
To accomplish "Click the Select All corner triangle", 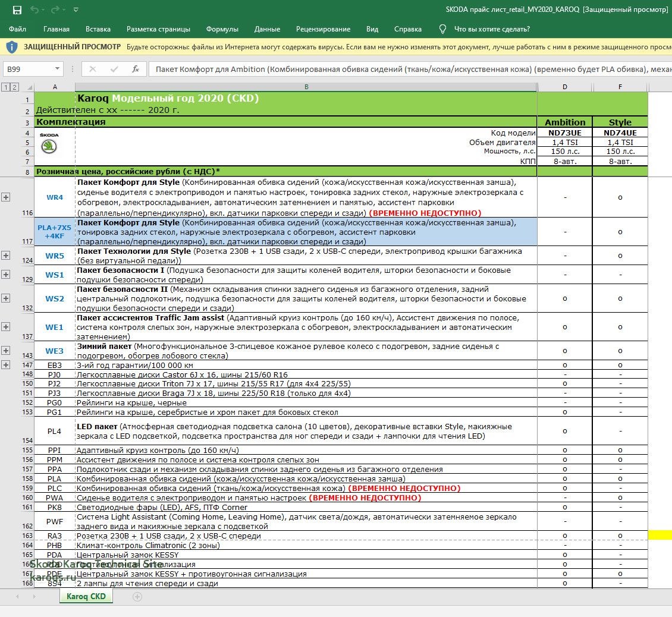I will (30, 87).
